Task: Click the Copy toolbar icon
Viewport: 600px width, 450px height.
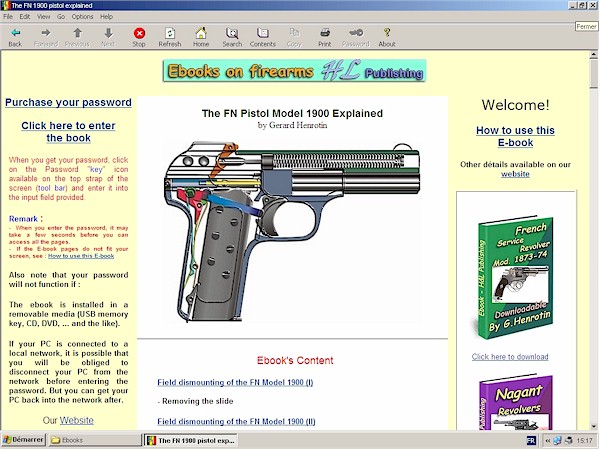Action: coord(294,33)
